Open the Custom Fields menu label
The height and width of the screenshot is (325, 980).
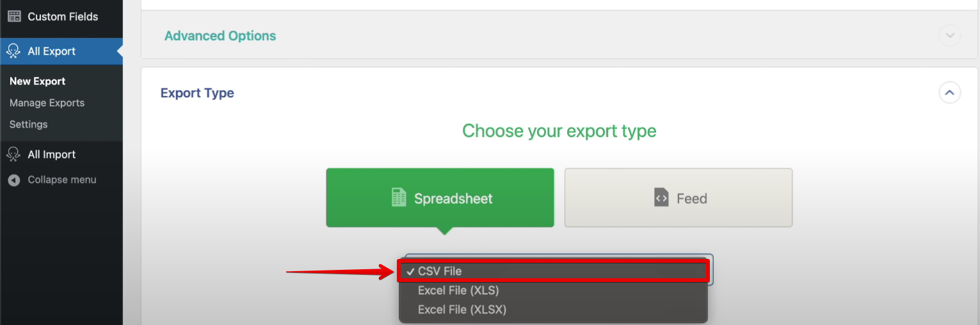point(63,17)
